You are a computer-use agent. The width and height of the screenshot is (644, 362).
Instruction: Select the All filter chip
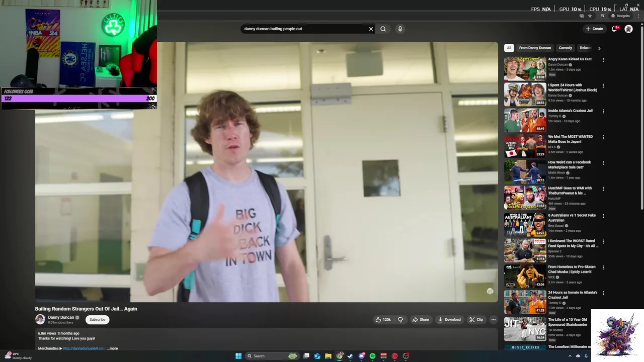tap(509, 48)
